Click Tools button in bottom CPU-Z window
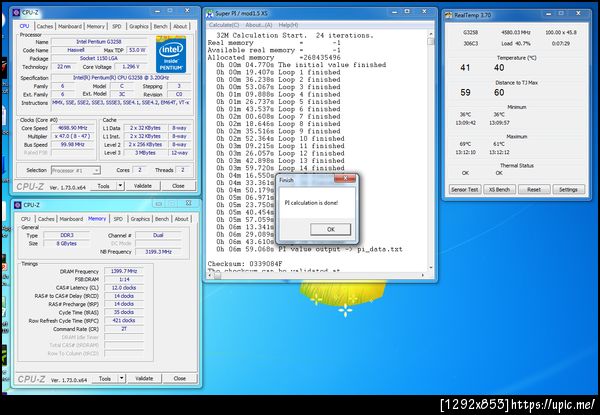This screenshot has height=415, width=600. click(x=105, y=379)
